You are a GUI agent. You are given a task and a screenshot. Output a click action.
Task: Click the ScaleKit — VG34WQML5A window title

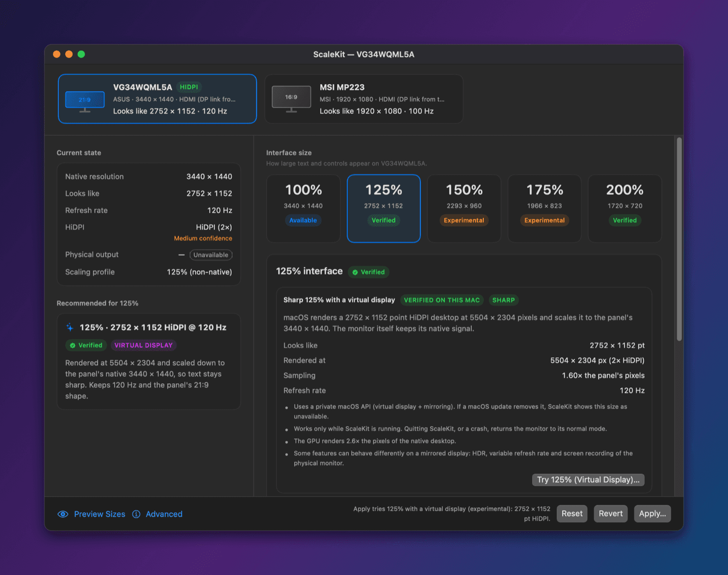pyautogui.click(x=364, y=55)
